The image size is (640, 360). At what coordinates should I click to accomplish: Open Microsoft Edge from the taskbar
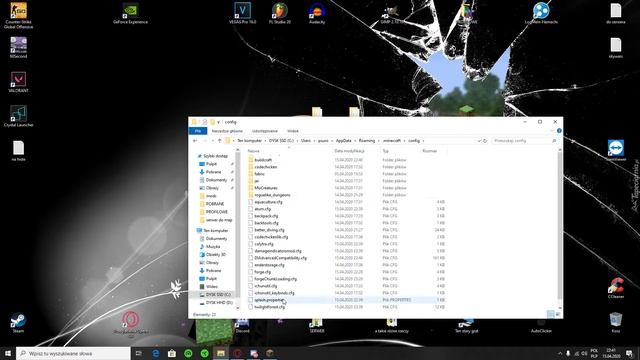coord(156,353)
